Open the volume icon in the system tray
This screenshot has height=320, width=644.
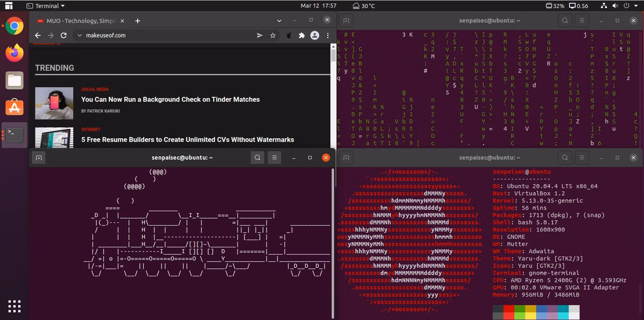click(x=615, y=6)
